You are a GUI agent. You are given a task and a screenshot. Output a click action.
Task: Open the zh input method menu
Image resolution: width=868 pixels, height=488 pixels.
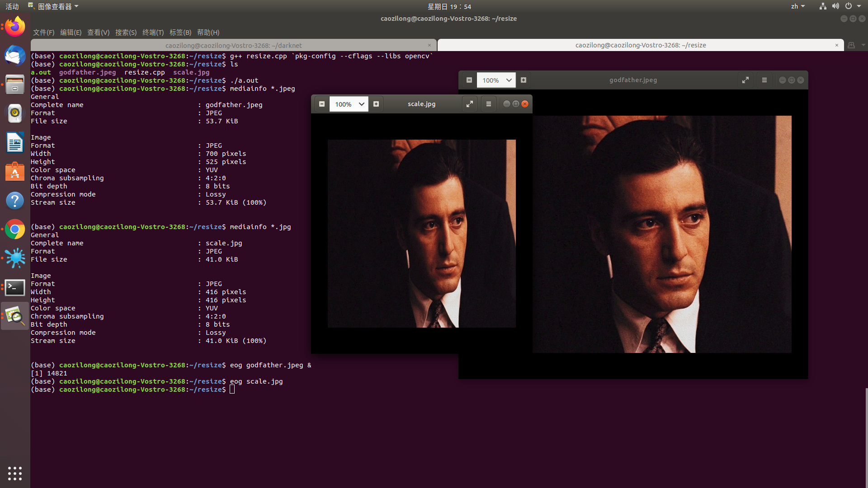tap(798, 6)
